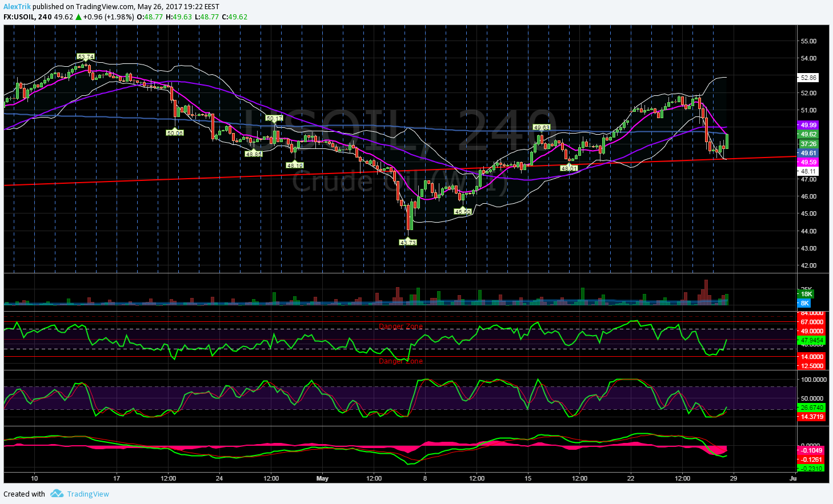Screen dimensions: 833x504
Task: Click the 55.00 price axis label
Action: [x=808, y=41]
